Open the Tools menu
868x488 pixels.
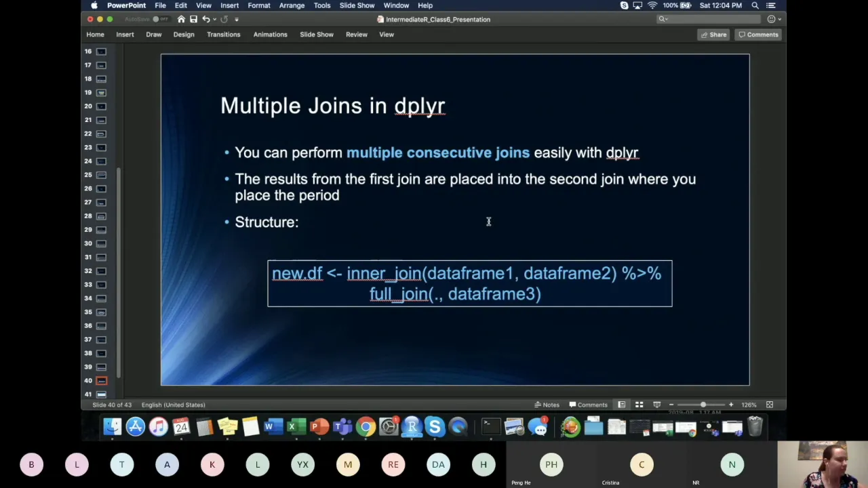pos(322,5)
